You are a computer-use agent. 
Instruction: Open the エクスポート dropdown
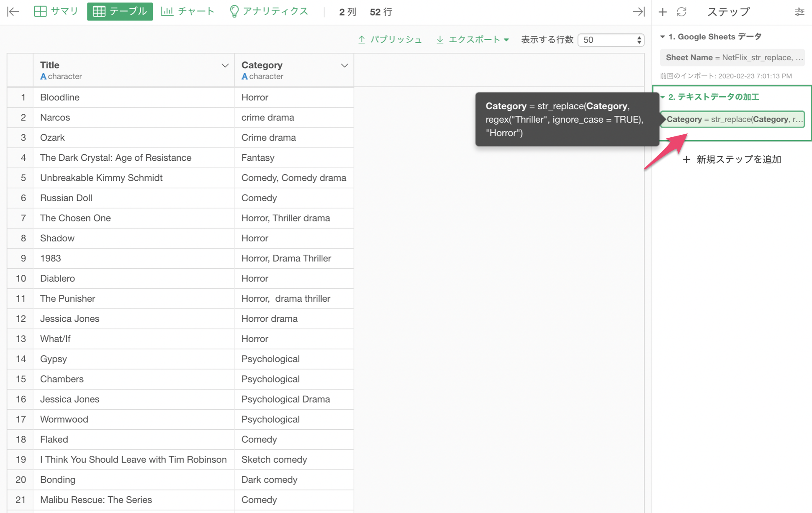(x=473, y=40)
